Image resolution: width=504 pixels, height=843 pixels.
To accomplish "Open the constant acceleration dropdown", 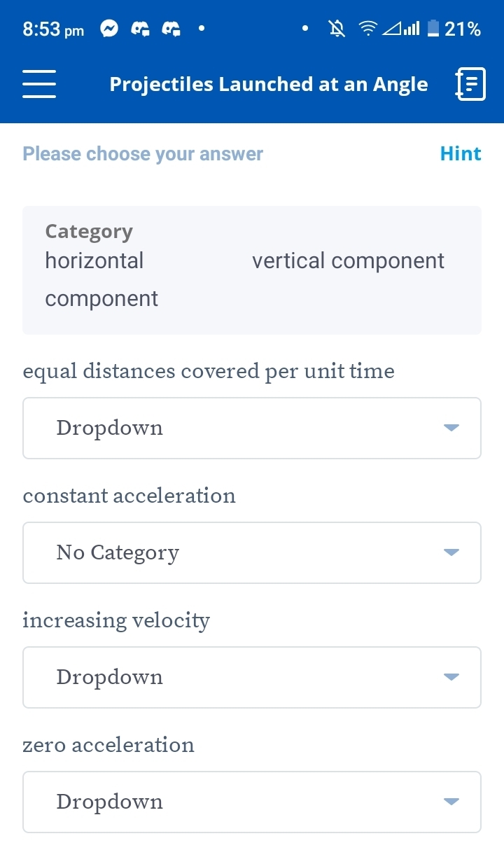I will pos(252,552).
